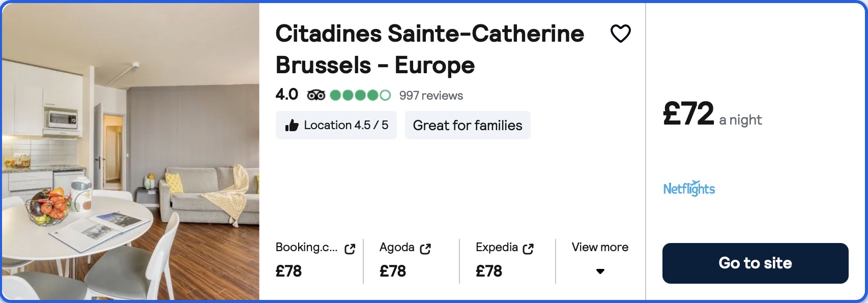Go to site for Netflights deal

[755, 263]
